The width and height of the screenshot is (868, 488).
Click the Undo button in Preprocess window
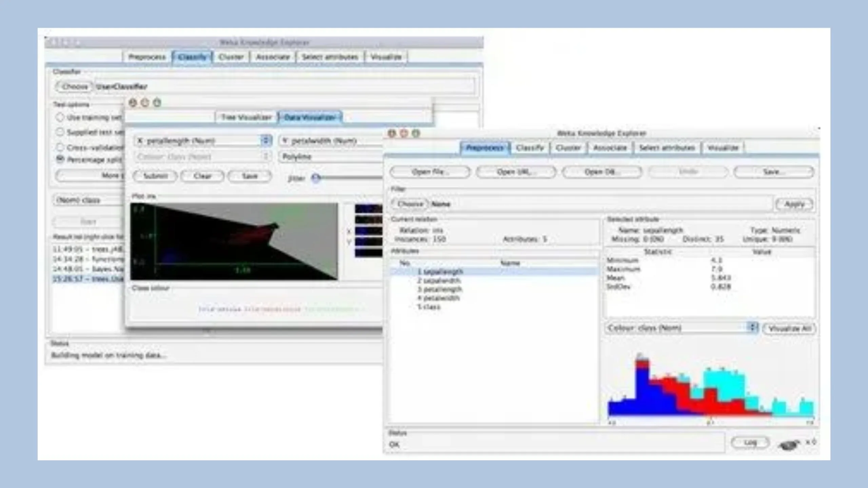click(688, 172)
